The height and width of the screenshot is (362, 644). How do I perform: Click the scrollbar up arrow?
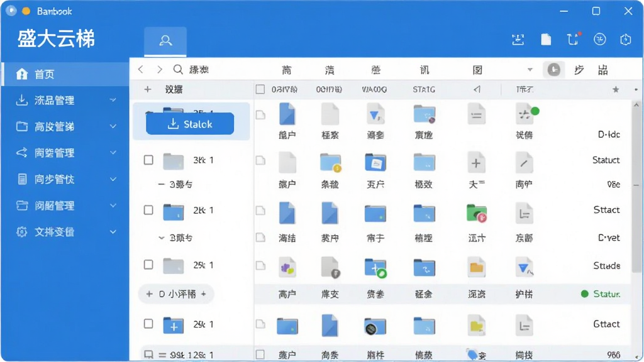pos(636,104)
